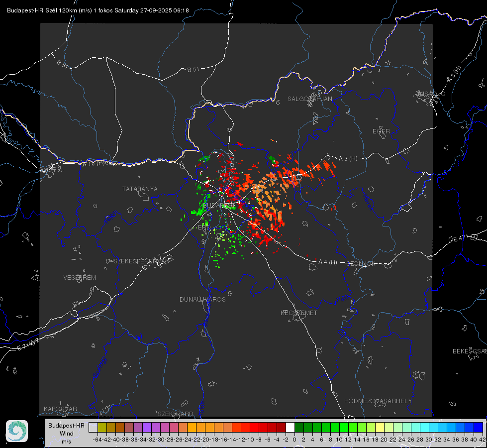Click the legend caption Budapest-HR
The height and width of the screenshot is (448, 487).
(x=66, y=425)
